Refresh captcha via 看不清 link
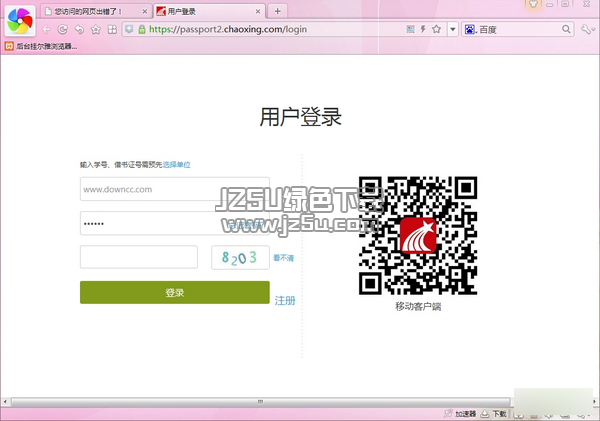 tap(284, 258)
